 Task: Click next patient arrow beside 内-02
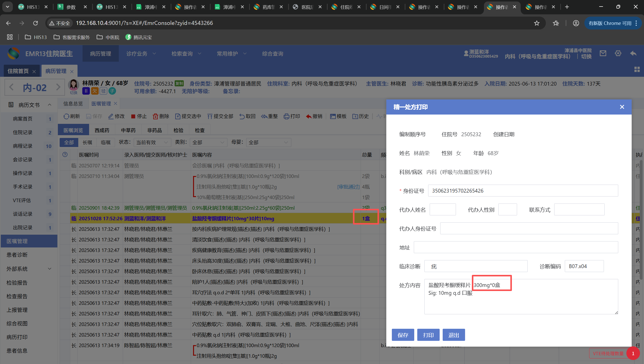tap(58, 87)
